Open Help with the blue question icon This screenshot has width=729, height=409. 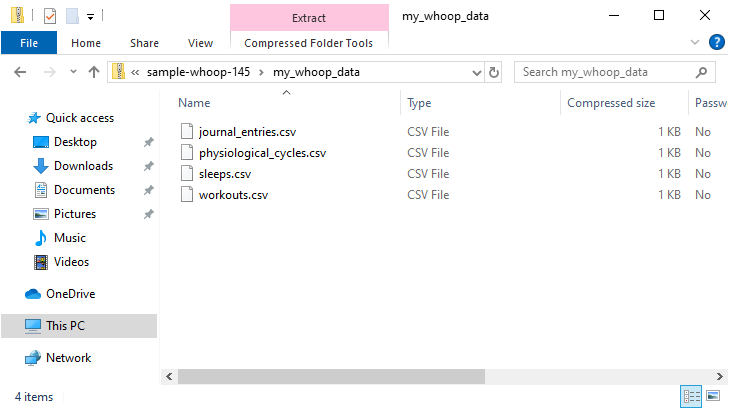716,42
